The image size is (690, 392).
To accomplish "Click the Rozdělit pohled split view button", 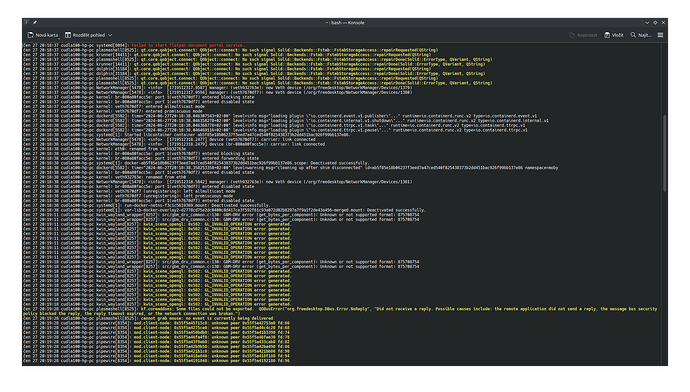I will 85,35.
